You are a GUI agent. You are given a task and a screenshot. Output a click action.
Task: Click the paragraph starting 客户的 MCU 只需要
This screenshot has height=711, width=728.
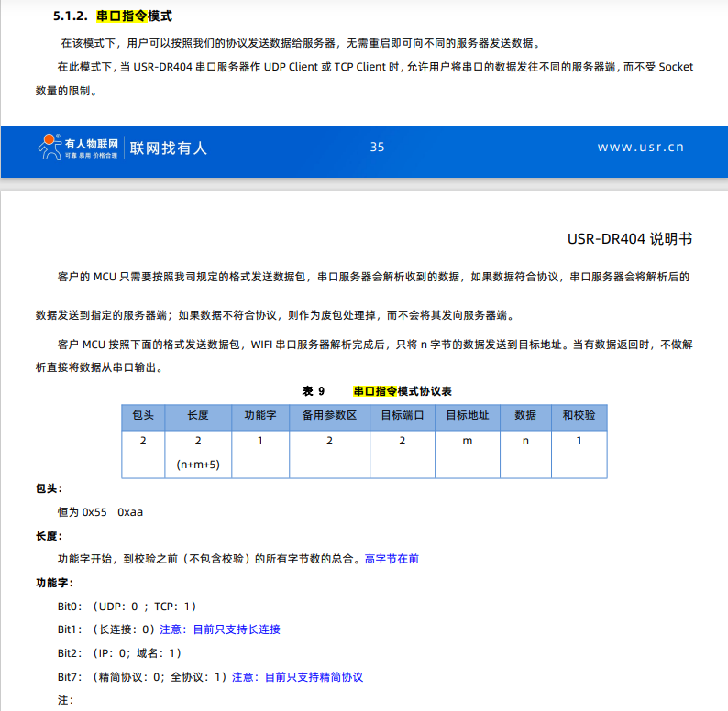[363, 296]
